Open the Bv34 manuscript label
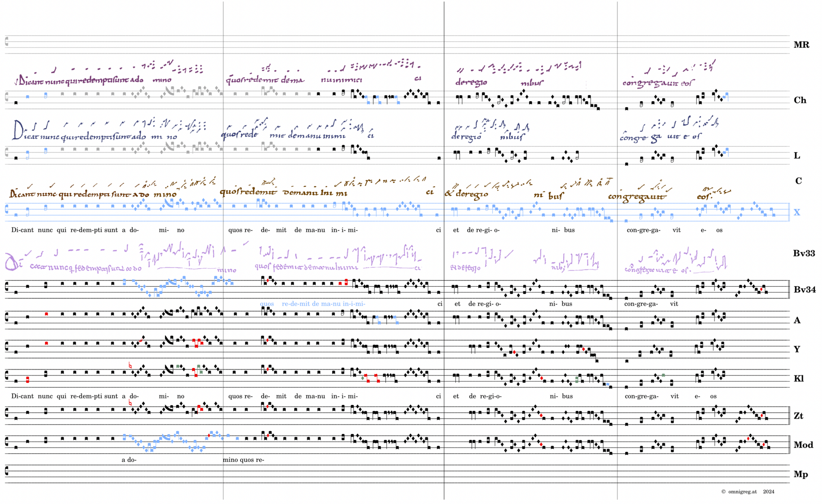 804,290
